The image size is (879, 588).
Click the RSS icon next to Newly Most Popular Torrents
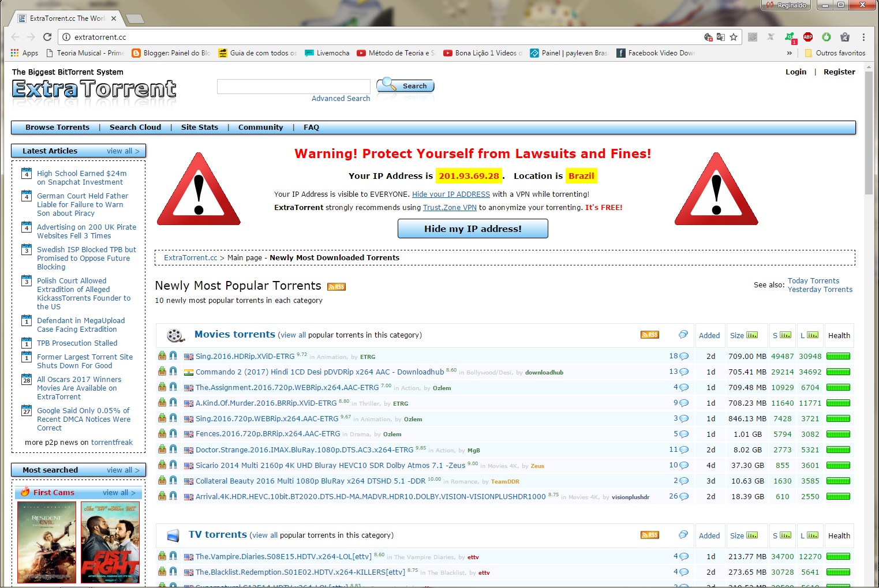pos(336,287)
